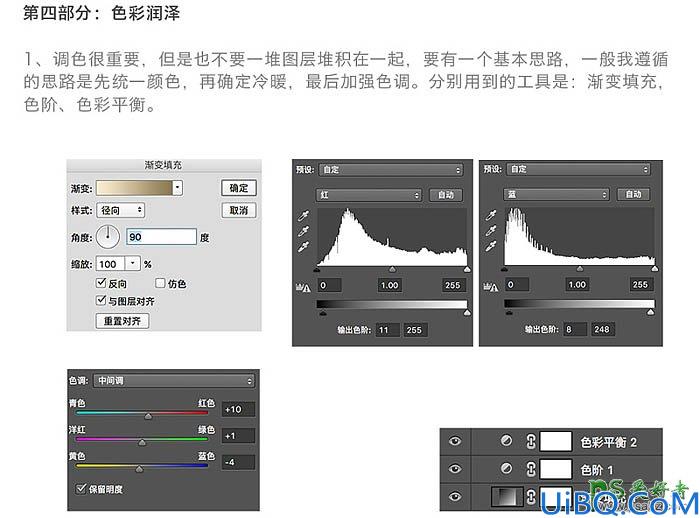Click red Levels black input field 0
This screenshot has height=518, width=700.
(x=329, y=285)
